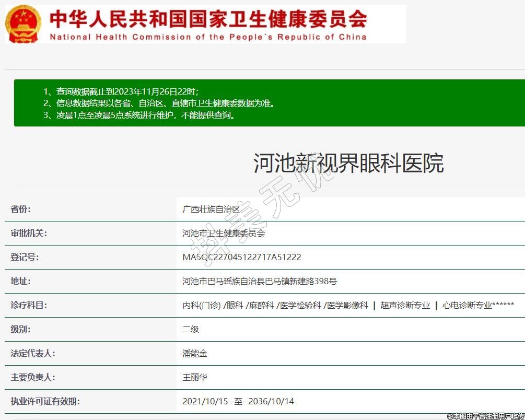Select the 省份 row label
The height and width of the screenshot is (420, 525).
(21, 209)
